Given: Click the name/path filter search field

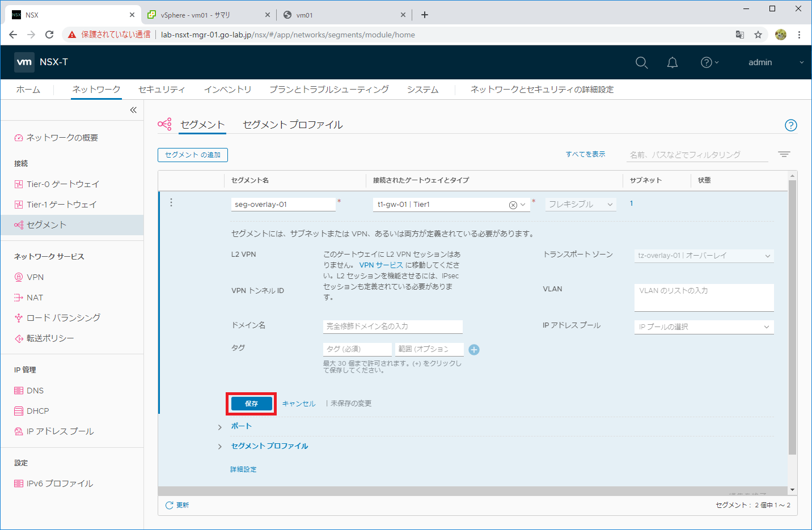Looking at the screenshot, I should [x=697, y=155].
